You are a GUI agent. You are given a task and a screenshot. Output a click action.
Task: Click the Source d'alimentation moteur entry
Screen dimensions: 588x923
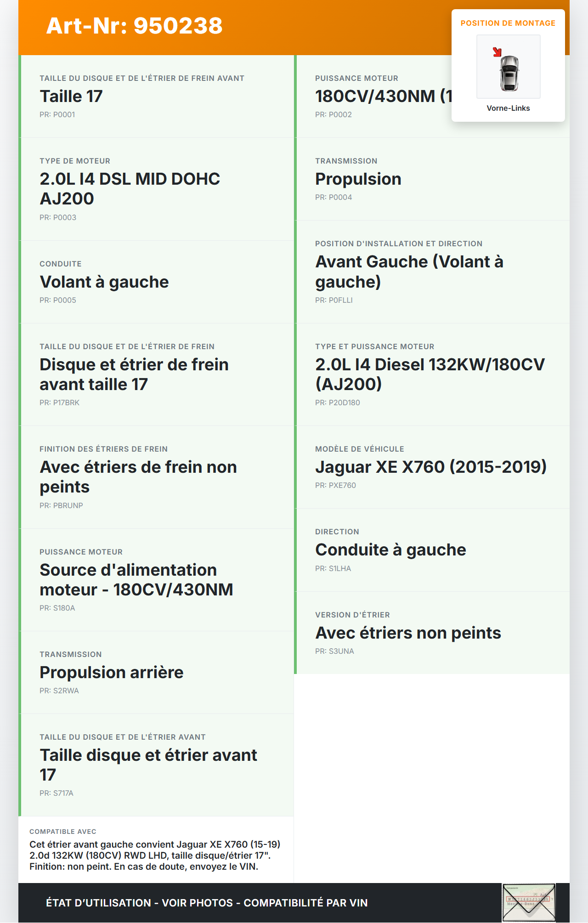pos(136,580)
